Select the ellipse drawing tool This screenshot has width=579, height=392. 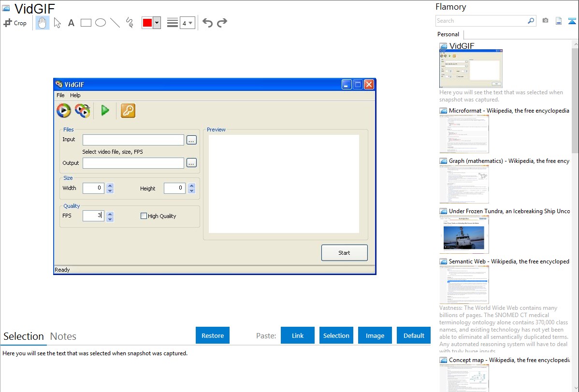coord(101,23)
